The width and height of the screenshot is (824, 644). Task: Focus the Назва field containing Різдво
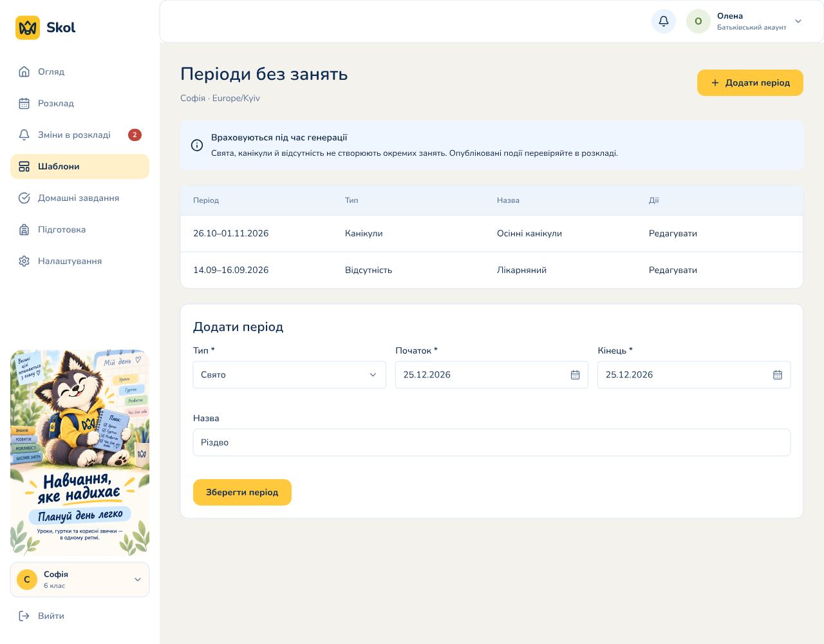coord(492,442)
